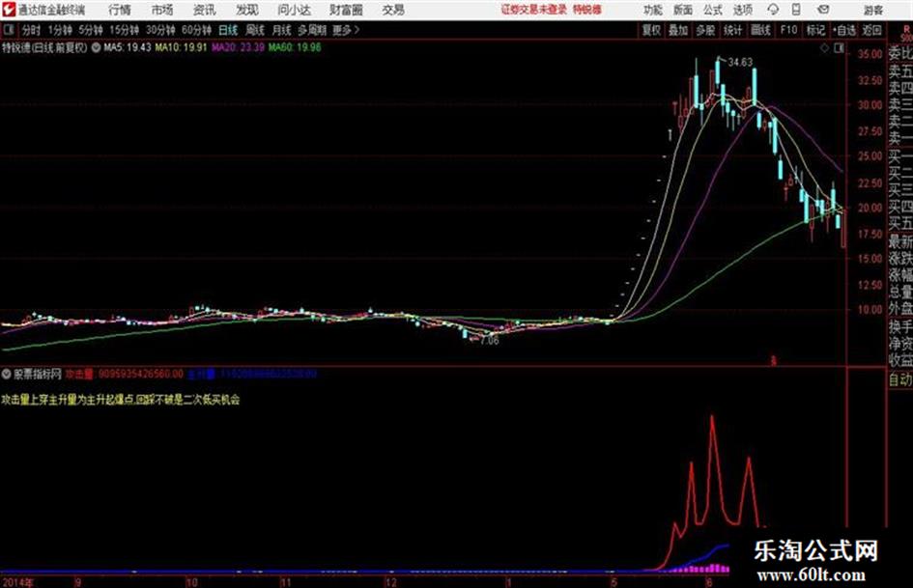Switch to 60分钟 period tab
The height and width of the screenshot is (588, 913).
click(x=197, y=30)
